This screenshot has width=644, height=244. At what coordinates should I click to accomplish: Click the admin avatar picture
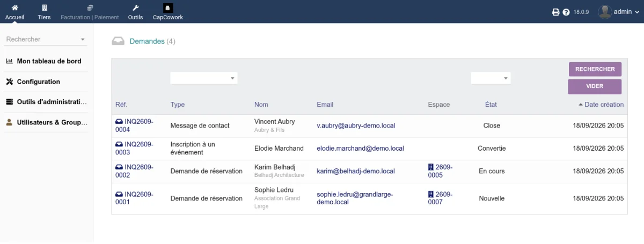tap(605, 12)
